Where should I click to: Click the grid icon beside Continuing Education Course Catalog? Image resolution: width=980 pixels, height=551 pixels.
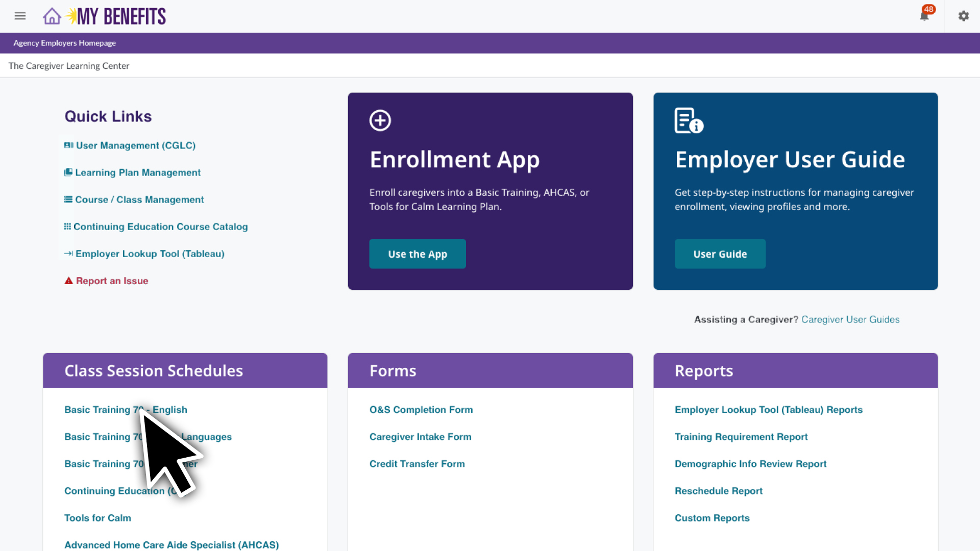pyautogui.click(x=67, y=227)
